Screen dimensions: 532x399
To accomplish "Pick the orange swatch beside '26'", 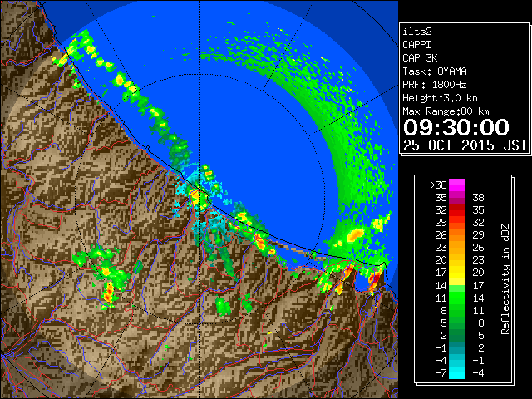I will (457, 234).
